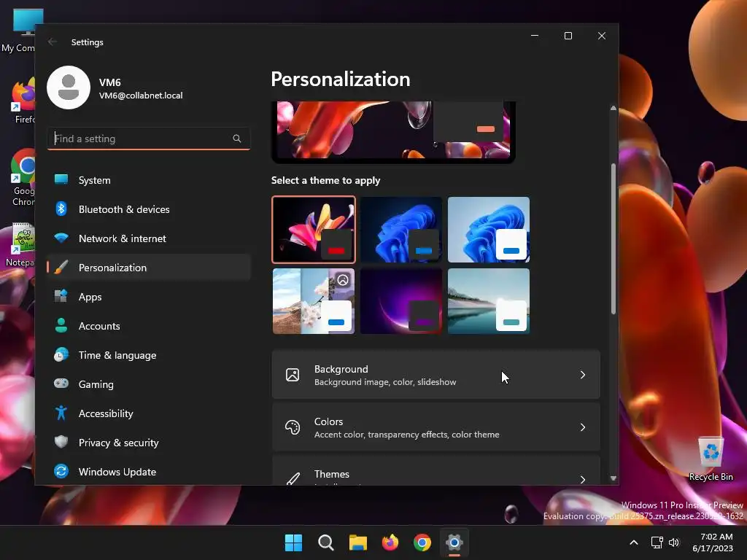Go to Windows Update page

149,472
